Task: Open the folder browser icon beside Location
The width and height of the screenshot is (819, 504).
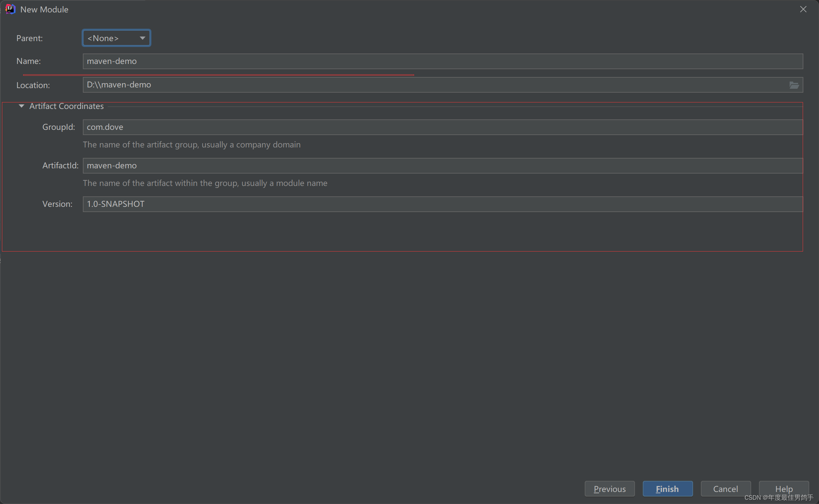Action: click(795, 85)
